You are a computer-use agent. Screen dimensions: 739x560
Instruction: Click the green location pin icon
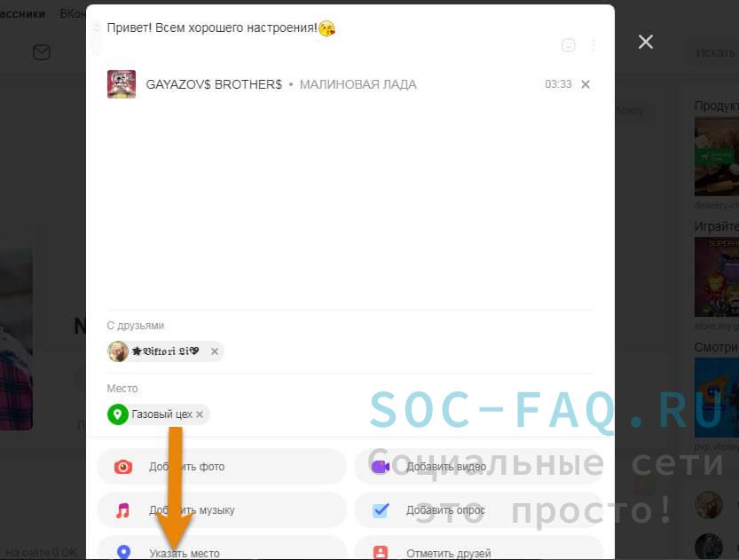click(x=118, y=414)
